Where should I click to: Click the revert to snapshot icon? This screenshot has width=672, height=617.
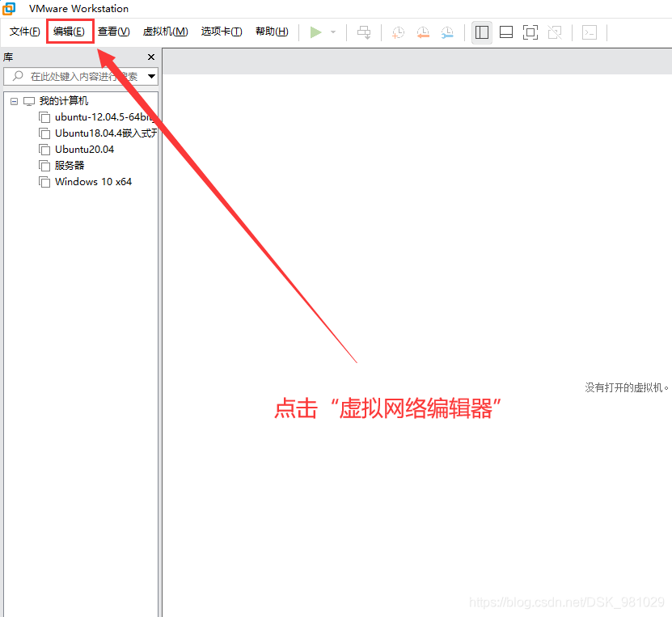tap(423, 32)
